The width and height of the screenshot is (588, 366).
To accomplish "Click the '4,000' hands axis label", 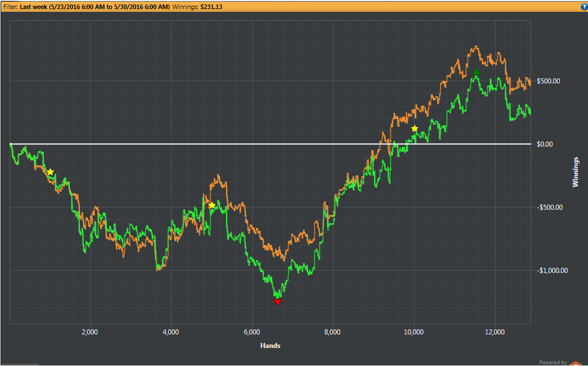I will pos(171,332).
